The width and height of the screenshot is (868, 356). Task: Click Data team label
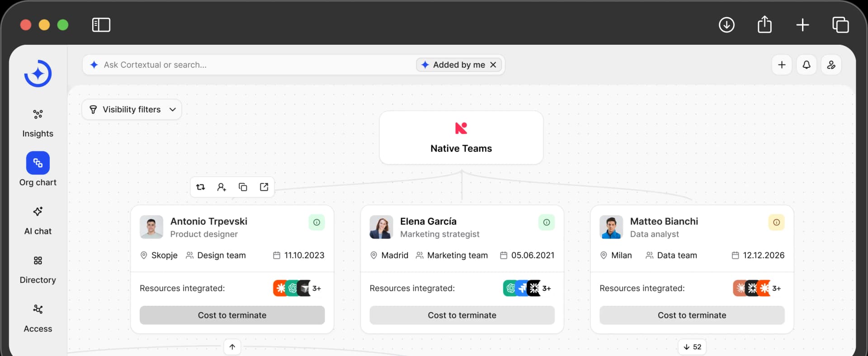coord(671,255)
